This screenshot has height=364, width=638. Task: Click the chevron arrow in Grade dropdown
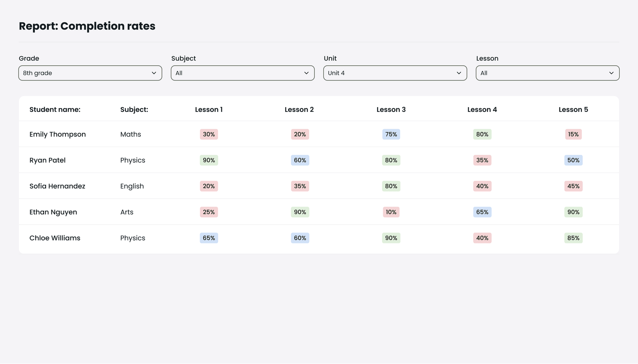coord(154,73)
